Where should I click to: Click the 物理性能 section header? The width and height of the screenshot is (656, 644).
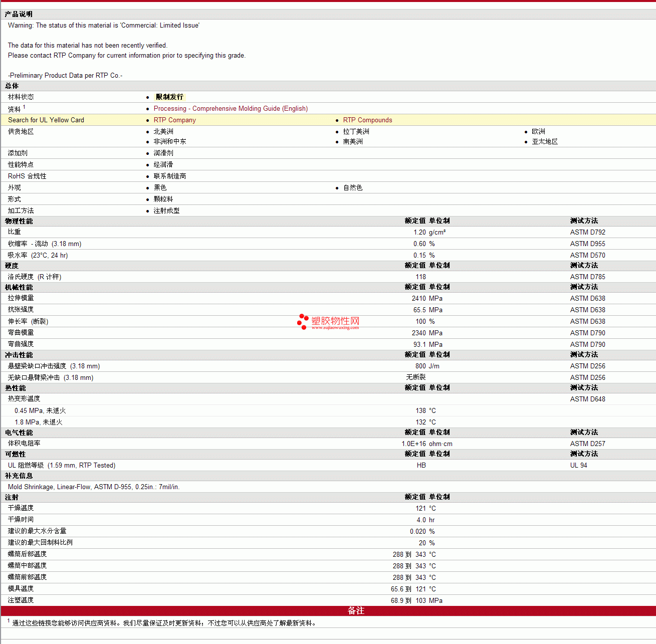point(19,222)
